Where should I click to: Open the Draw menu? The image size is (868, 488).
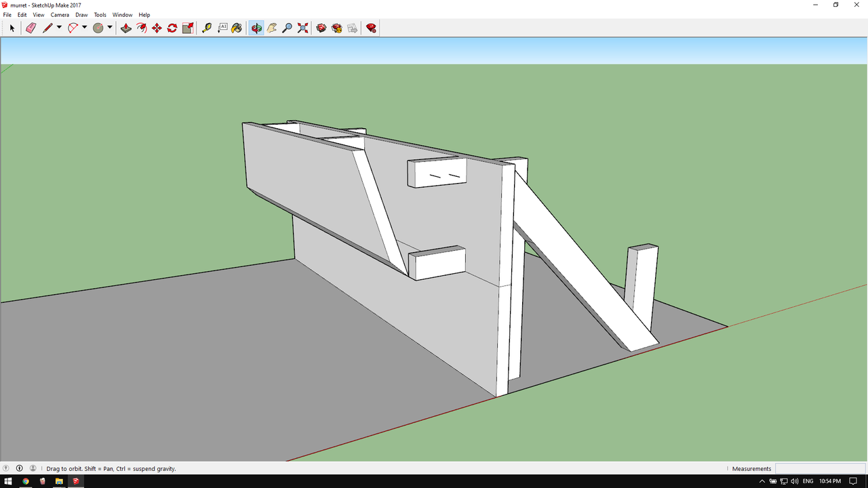point(81,15)
